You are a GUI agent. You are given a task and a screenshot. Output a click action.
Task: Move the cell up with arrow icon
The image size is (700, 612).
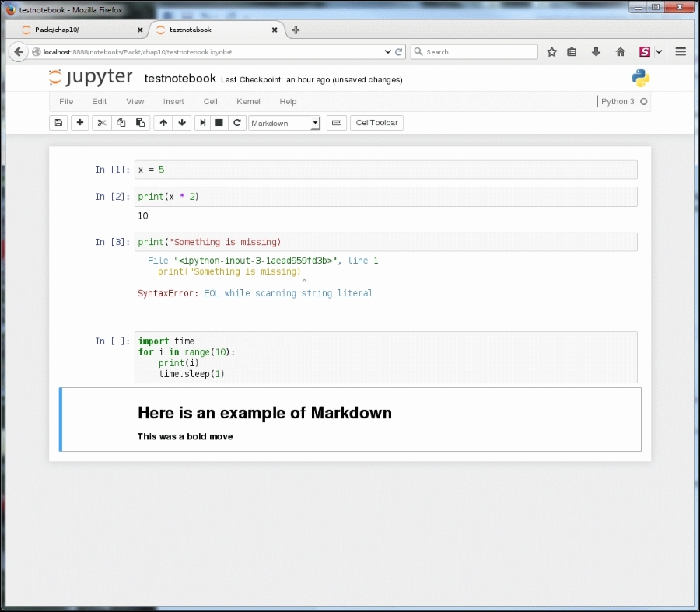[x=163, y=122]
